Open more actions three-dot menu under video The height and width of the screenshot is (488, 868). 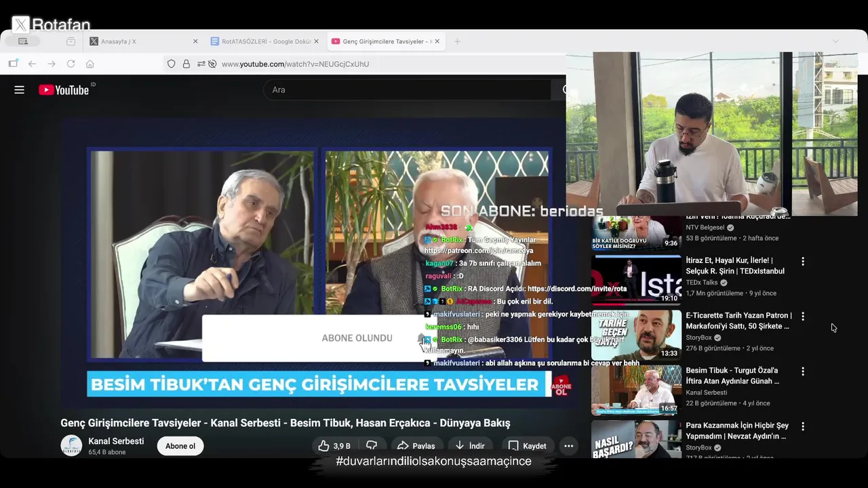(x=568, y=446)
